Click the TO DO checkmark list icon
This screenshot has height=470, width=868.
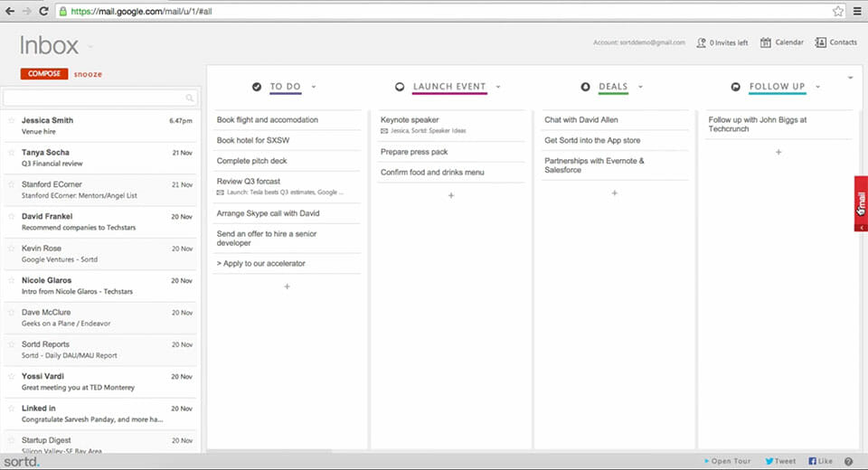257,87
